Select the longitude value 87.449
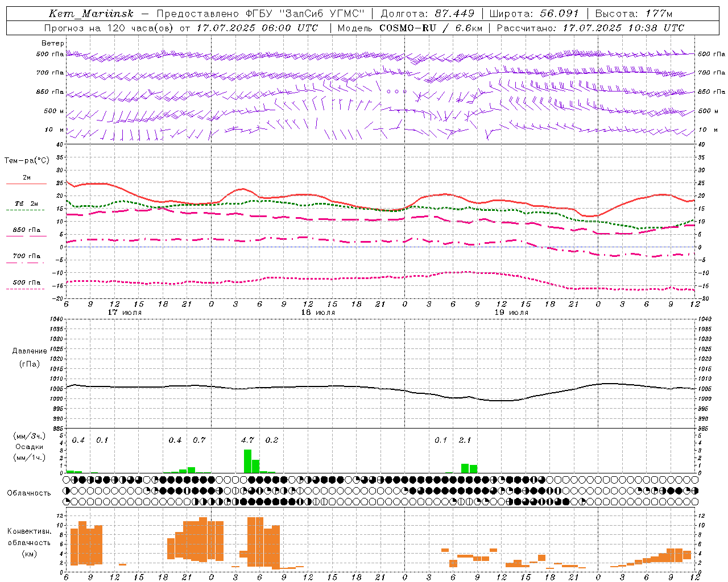Image resolution: width=728 pixels, height=582 pixels. [x=454, y=14]
